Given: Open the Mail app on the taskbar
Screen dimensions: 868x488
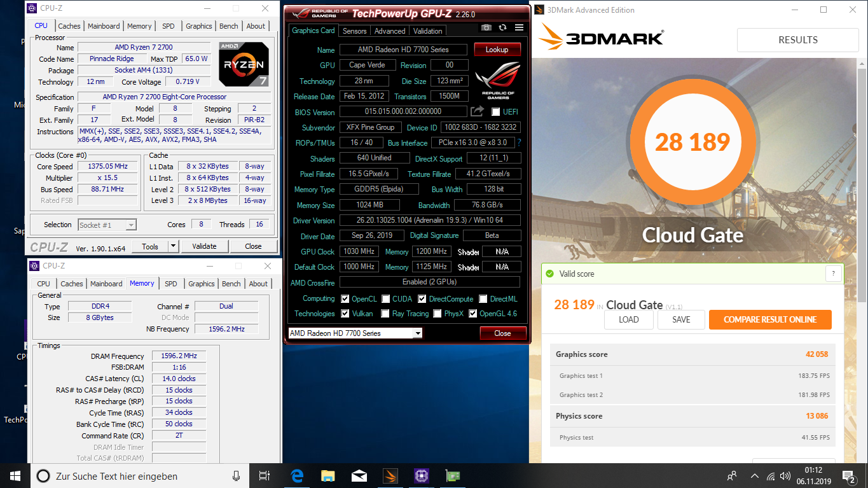Looking at the screenshot, I should (359, 476).
